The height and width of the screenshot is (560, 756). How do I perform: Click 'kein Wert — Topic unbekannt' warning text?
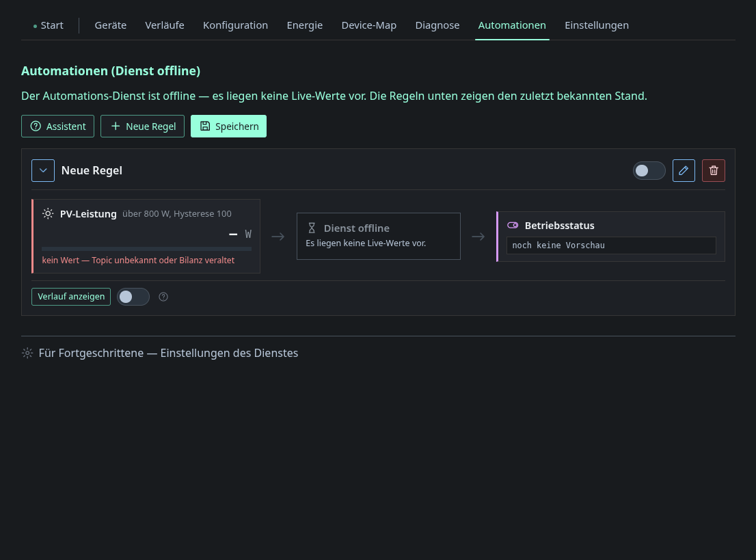[x=138, y=260]
